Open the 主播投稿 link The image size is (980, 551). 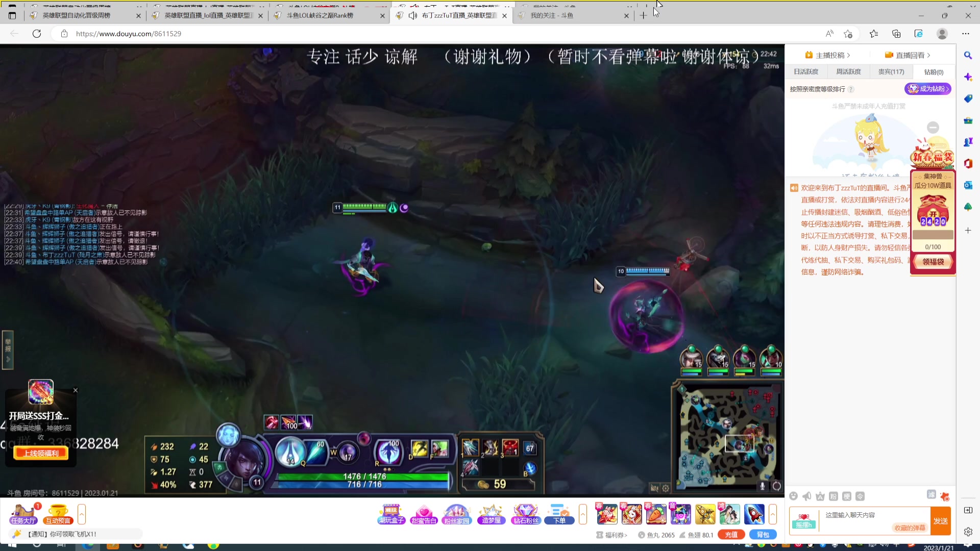(x=827, y=55)
